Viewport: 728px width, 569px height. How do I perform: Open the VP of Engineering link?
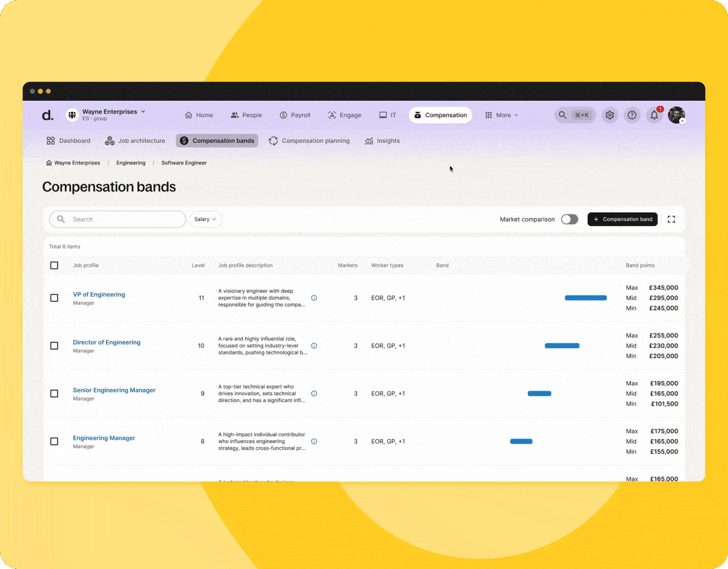pos(99,294)
